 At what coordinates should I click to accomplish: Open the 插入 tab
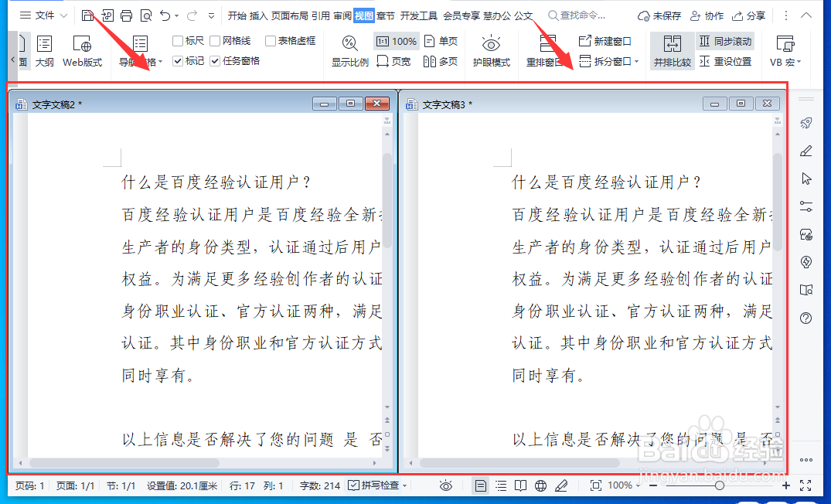tap(259, 16)
